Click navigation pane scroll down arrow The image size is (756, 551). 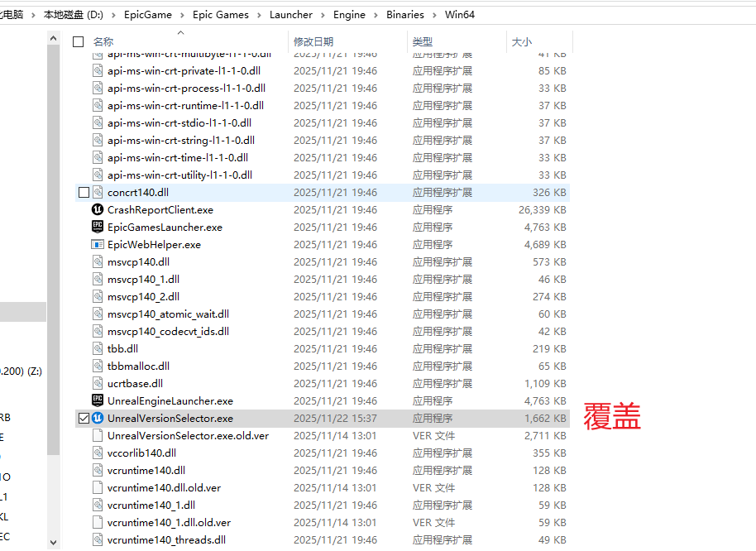(54, 543)
